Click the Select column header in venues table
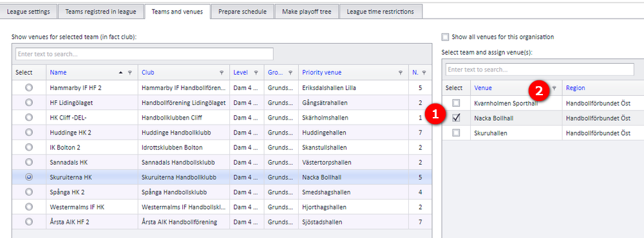Screen dimensions: 644x238 coord(454,88)
